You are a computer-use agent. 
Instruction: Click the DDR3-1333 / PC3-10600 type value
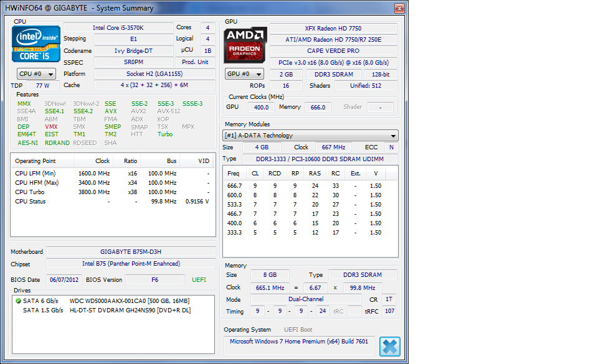click(320, 159)
